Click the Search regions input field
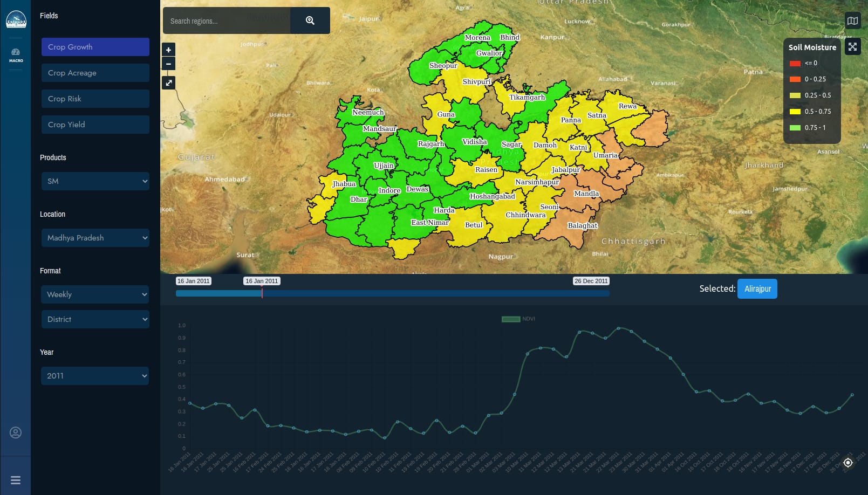Image resolution: width=868 pixels, height=495 pixels. click(227, 21)
